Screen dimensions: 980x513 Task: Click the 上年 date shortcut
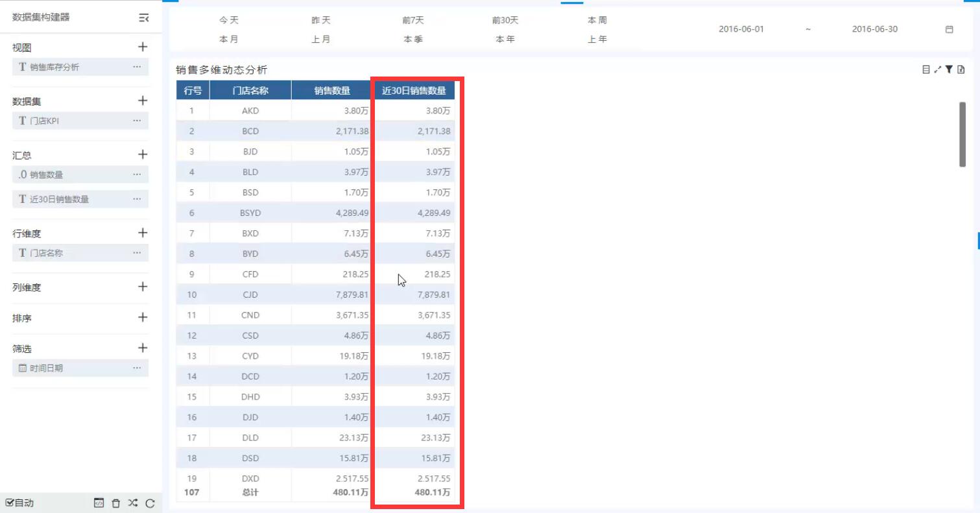[597, 40]
